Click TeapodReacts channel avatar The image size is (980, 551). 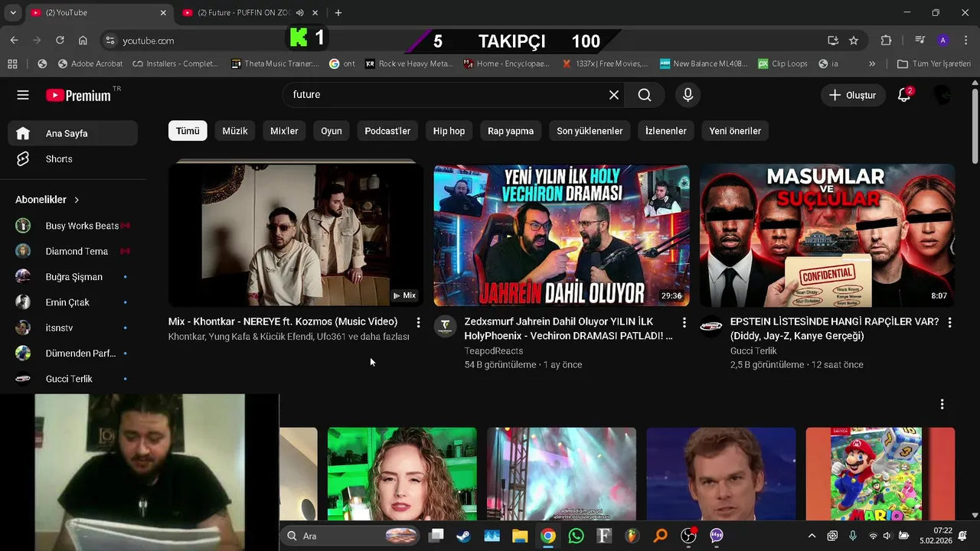(x=445, y=326)
